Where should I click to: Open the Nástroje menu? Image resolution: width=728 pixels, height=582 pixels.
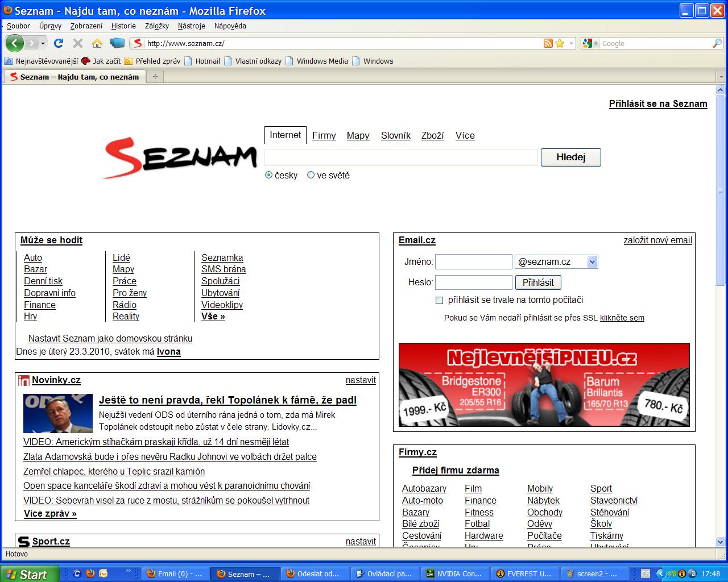191,26
